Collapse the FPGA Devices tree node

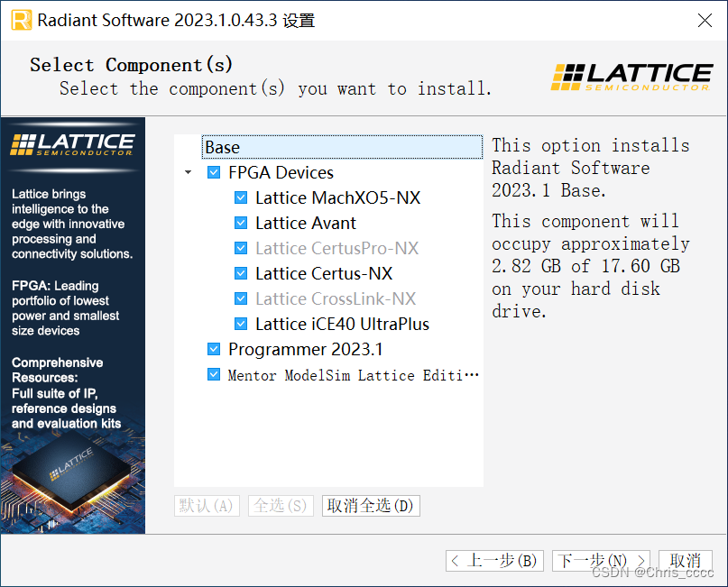188,171
